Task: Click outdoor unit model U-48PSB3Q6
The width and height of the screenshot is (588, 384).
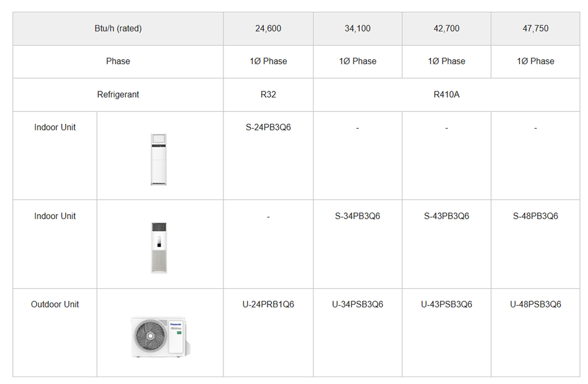Action: 535,304
